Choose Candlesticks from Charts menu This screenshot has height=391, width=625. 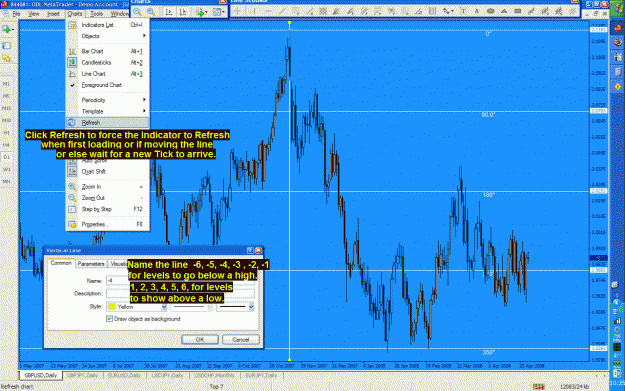pyautogui.click(x=107, y=63)
